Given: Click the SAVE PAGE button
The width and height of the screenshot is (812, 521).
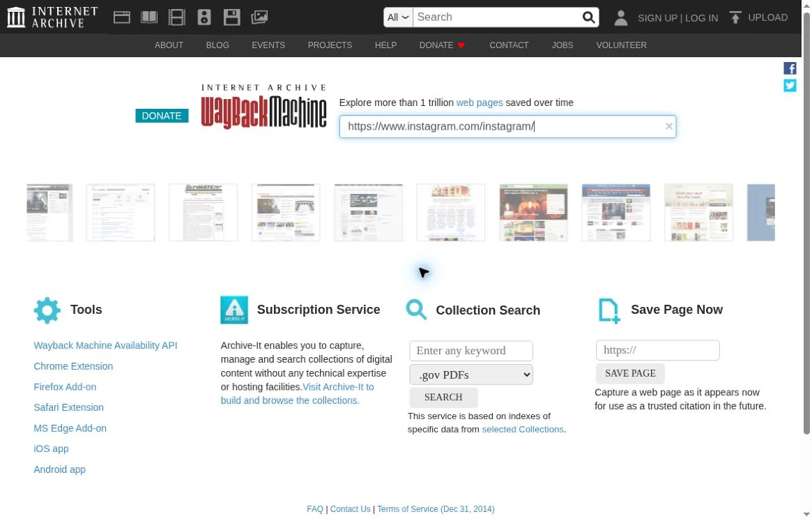Looking at the screenshot, I should click(x=630, y=374).
